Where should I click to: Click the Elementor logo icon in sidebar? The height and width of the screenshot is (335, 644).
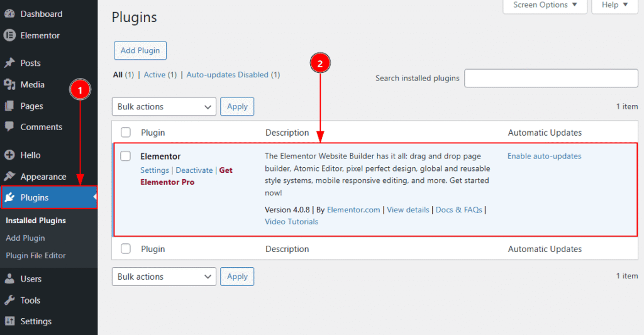click(x=9, y=35)
